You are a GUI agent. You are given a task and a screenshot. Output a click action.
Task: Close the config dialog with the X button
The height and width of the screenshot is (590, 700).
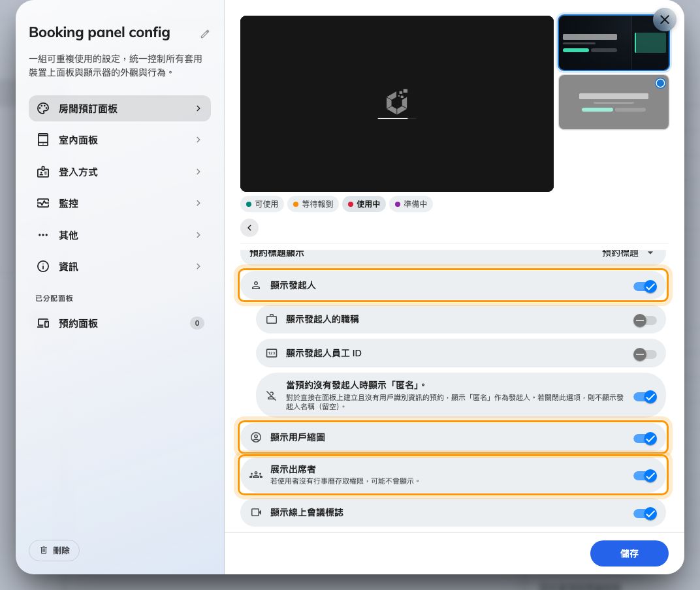point(664,20)
